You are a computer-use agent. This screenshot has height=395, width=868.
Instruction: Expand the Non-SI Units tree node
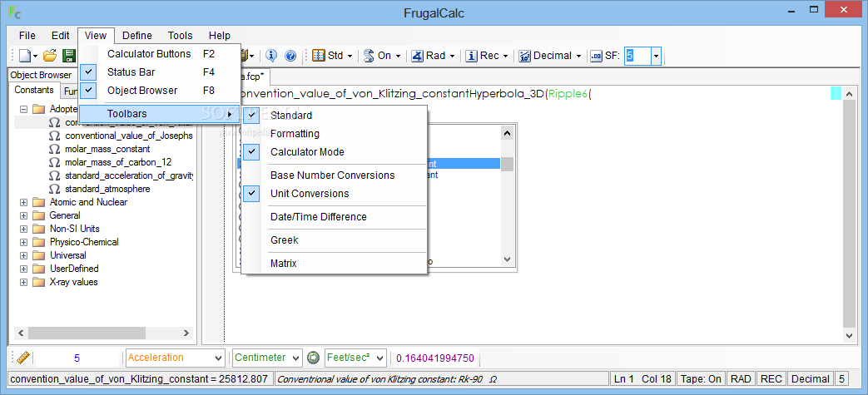click(23, 229)
